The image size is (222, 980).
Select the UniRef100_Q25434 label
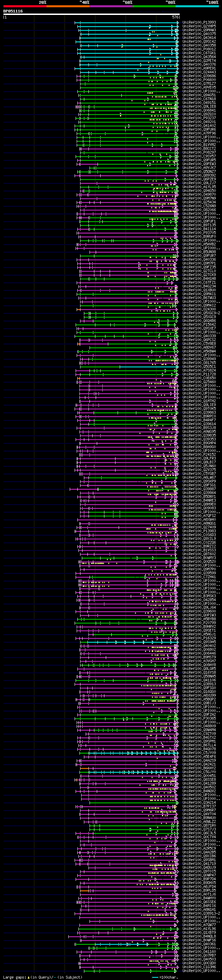pos(199,202)
